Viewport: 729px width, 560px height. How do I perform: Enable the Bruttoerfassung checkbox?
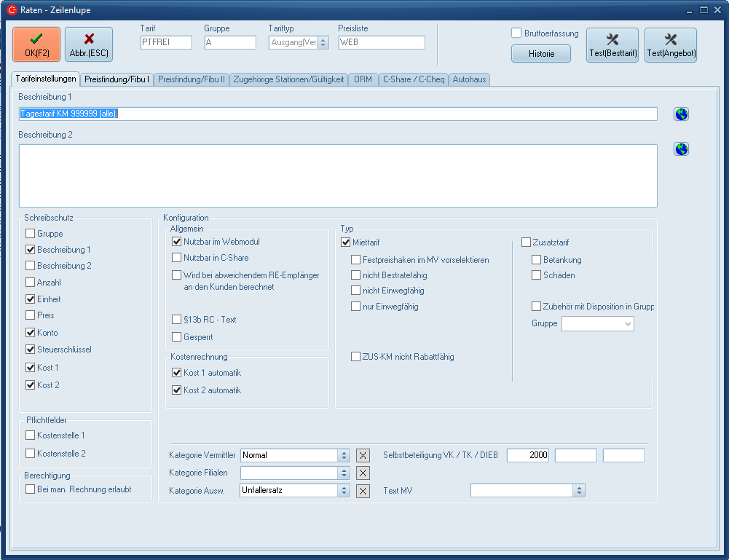click(516, 33)
